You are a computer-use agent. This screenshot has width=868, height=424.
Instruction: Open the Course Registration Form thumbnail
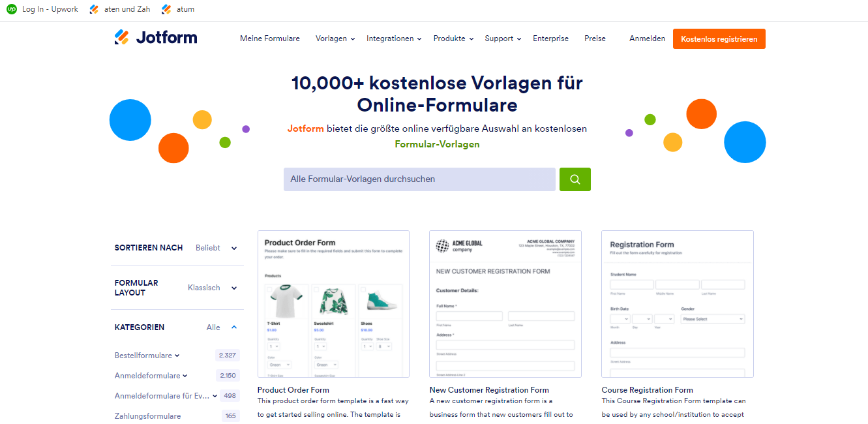(x=678, y=303)
